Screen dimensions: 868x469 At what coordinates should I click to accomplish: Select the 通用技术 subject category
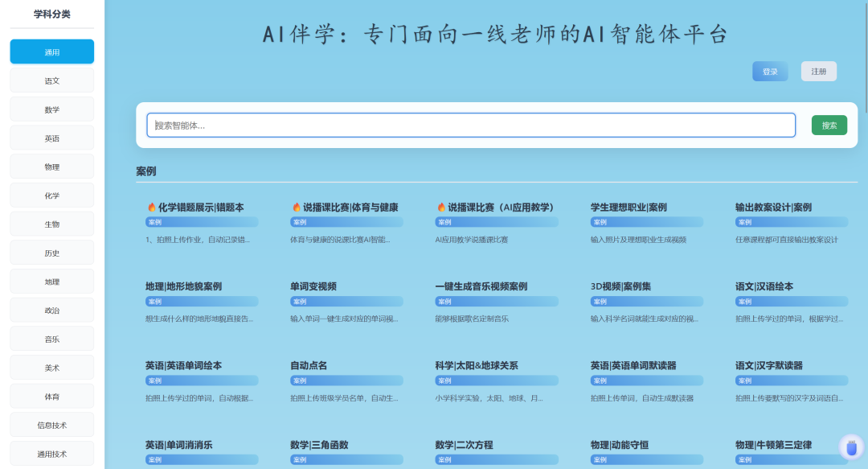point(52,454)
